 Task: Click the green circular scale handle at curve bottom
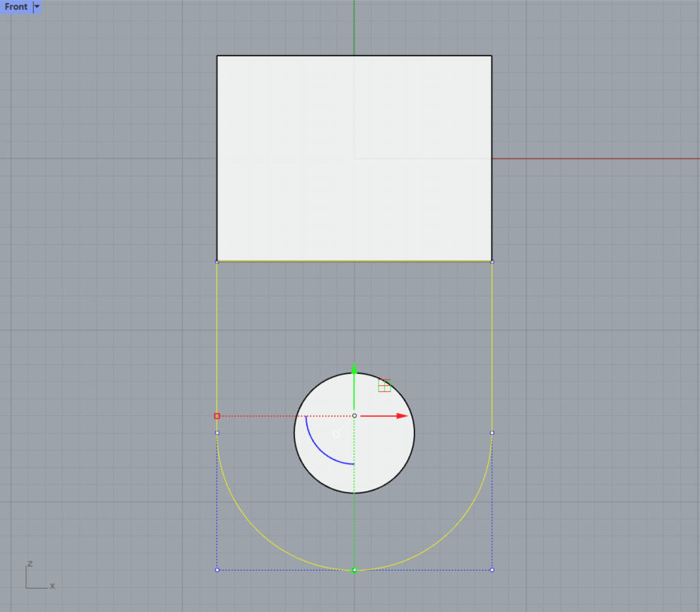click(354, 570)
